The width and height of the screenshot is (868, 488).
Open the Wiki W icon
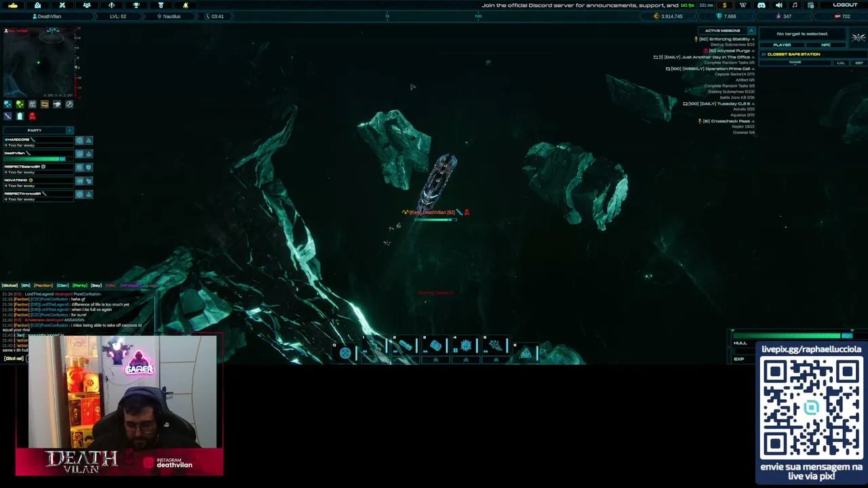point(743,5)
